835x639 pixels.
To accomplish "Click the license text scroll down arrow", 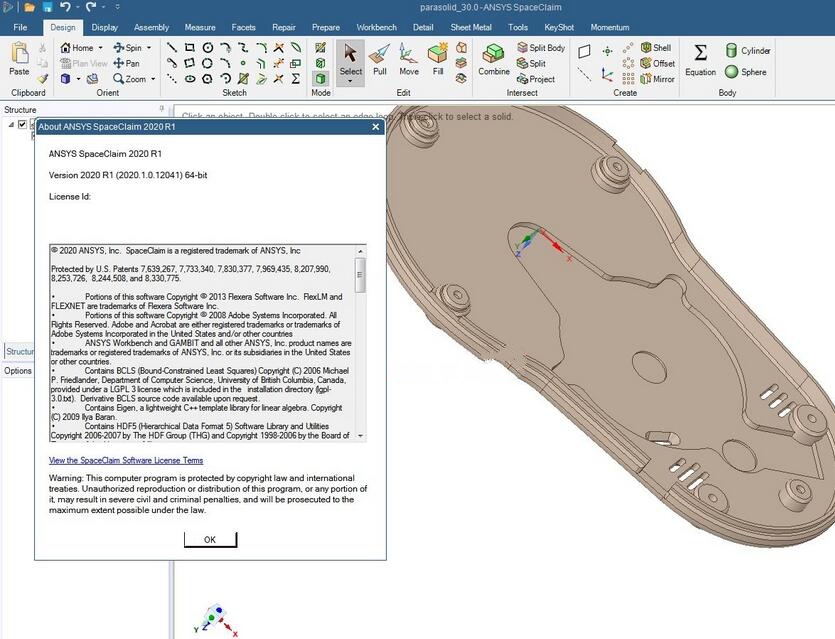I will (360, 436).
